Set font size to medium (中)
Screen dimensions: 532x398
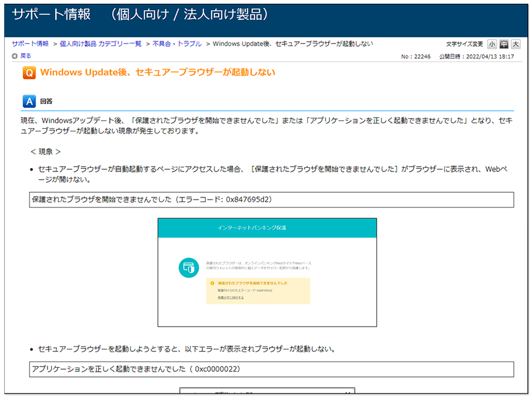point(504,44)
